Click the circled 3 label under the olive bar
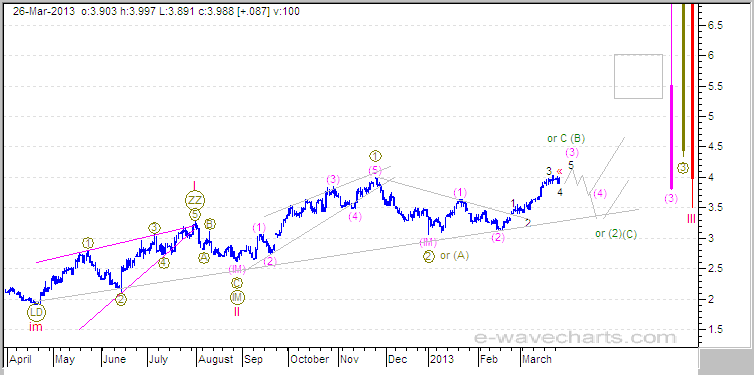 point(683,168)
